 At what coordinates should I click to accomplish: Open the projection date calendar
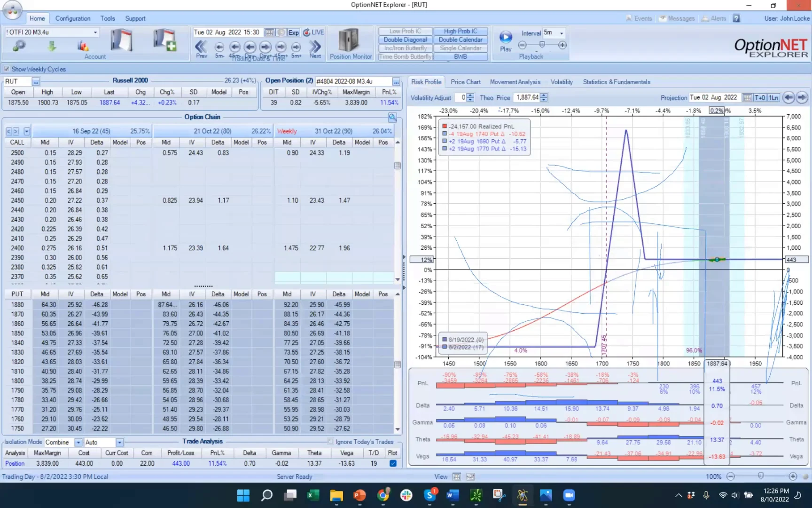(747, 97)
